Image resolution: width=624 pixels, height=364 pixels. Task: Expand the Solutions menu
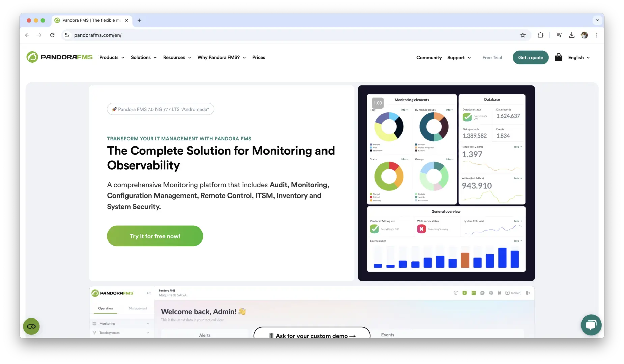click(144, 57)
